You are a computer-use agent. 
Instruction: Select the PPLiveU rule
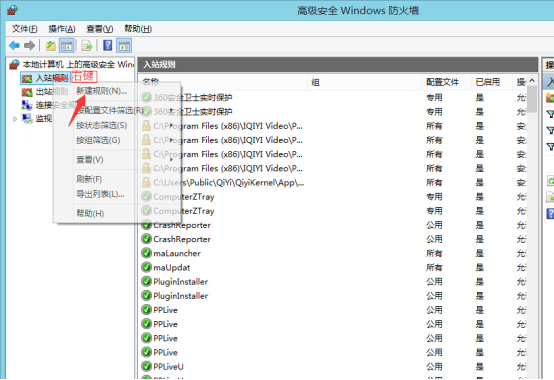pos(168,367)
